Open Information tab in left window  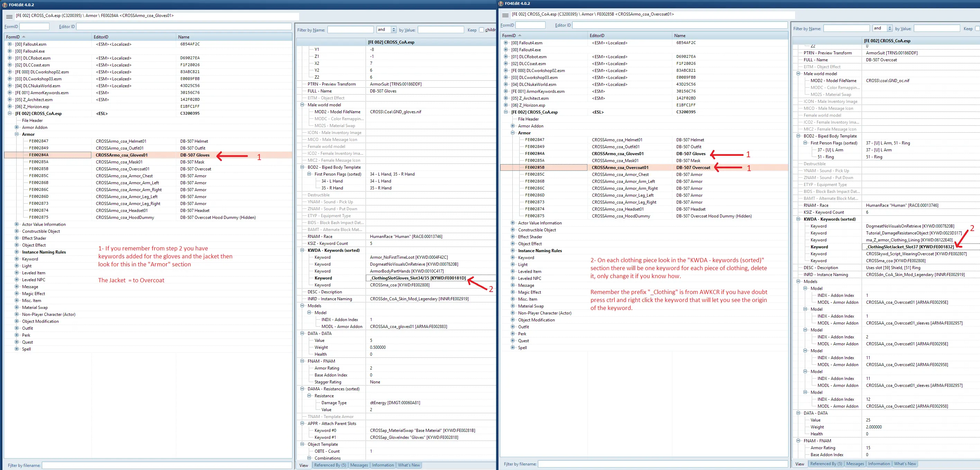pos(383,465)
